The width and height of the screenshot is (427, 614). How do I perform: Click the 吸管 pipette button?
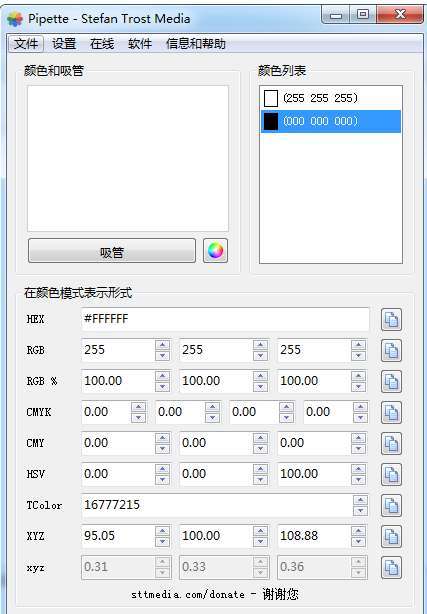[x=112, y=251]
